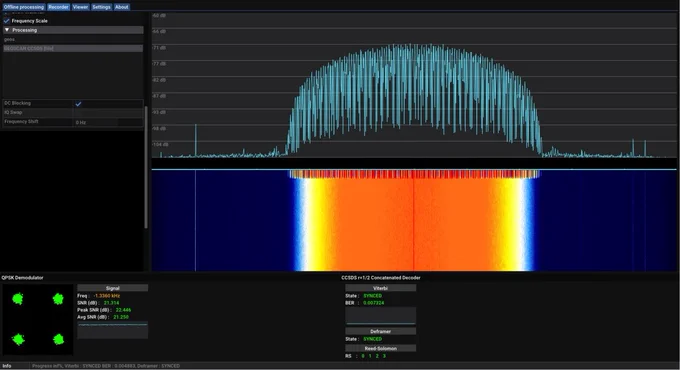This screenshot has width=680, height=370.
Task: Click the left panel vertical scrollbar
Action: [x=146, y=167]
